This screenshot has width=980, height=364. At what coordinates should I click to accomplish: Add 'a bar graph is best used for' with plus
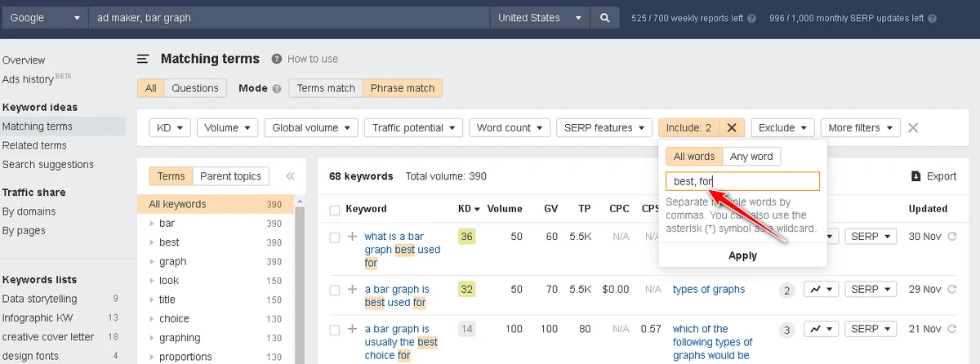point(352,290)
